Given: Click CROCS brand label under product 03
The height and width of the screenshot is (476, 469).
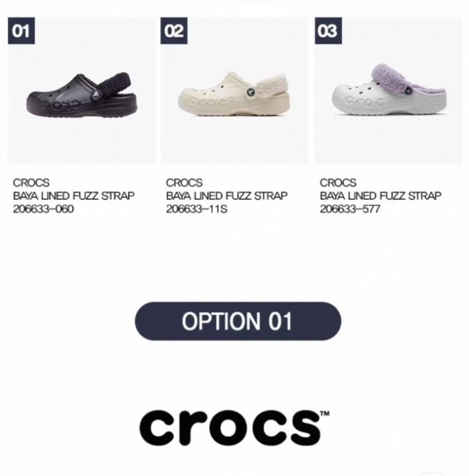Looking at the screenshot, I should coord(338,182).
